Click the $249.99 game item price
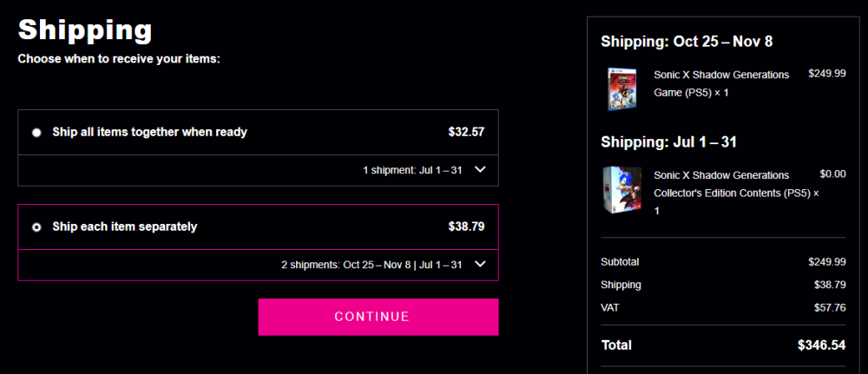Screen dimensions: 868x374 827,74
